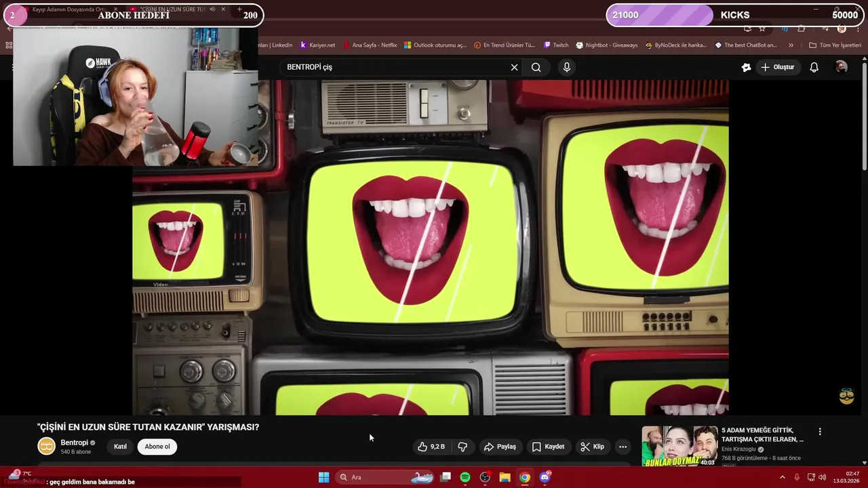
Task: Click the video title ÇİŞİNİ EN UZUN SÜRE TUTAN KAZANIR
Action: pyautogui.click(x=148, y=427)
